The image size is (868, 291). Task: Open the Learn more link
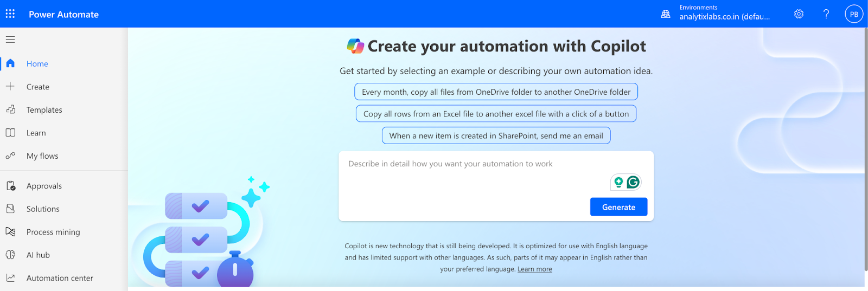[x=534, y=269]
